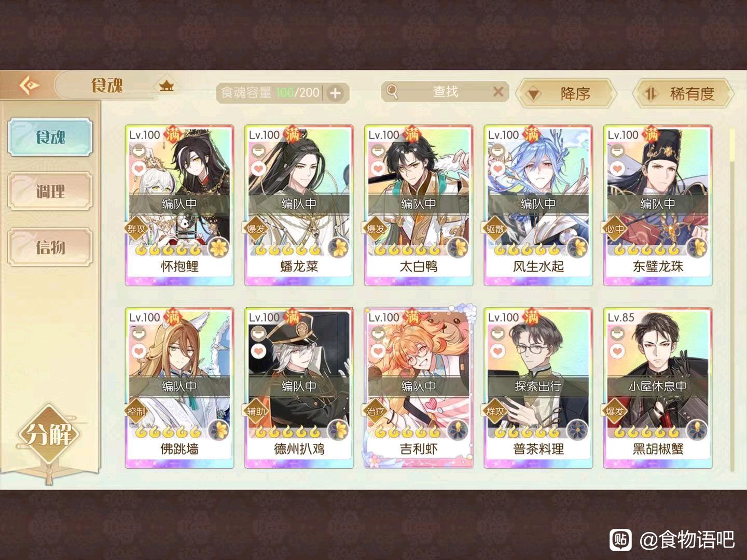Open the pavilion icon beside 食魂 title

tap(167, 86)
